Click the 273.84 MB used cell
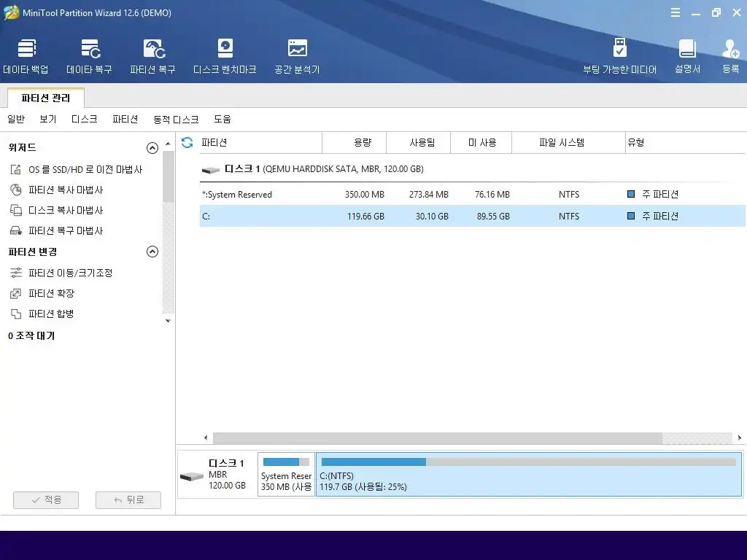Viewport: 747px width, 560px height. point(429,195)
